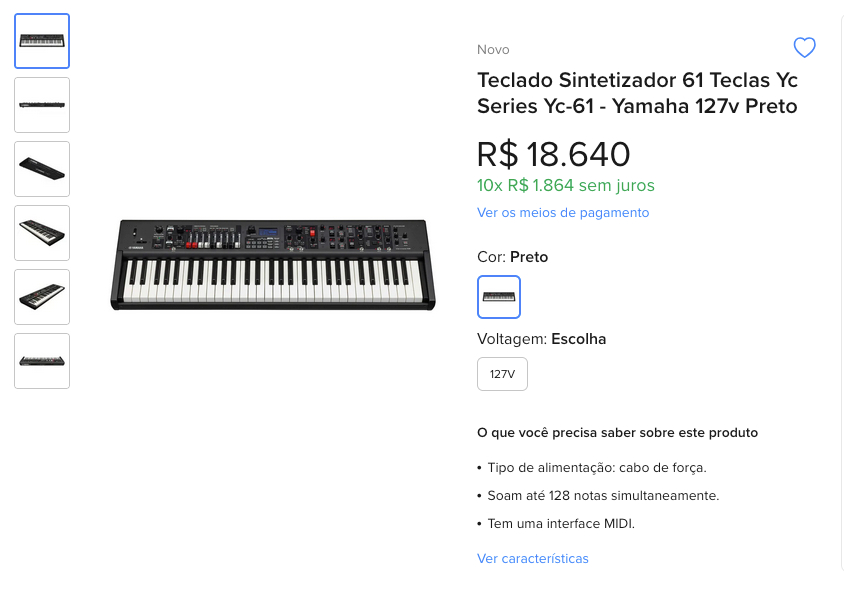Open 'Ver características' link
The height and width of the screenshot is (596, 844).
tap(533, 558)
